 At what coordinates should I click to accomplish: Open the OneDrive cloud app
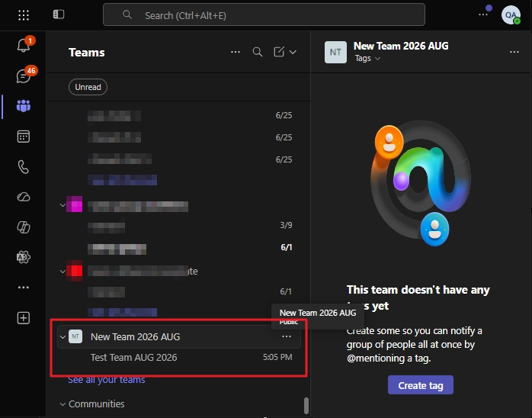(x=24, y=197)
